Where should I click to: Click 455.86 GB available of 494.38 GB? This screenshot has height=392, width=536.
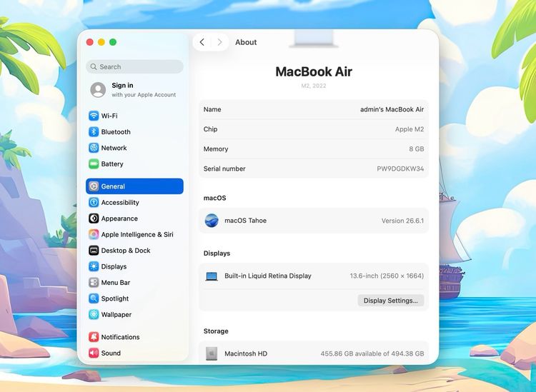pyautogui.click(x=372, y=353)
